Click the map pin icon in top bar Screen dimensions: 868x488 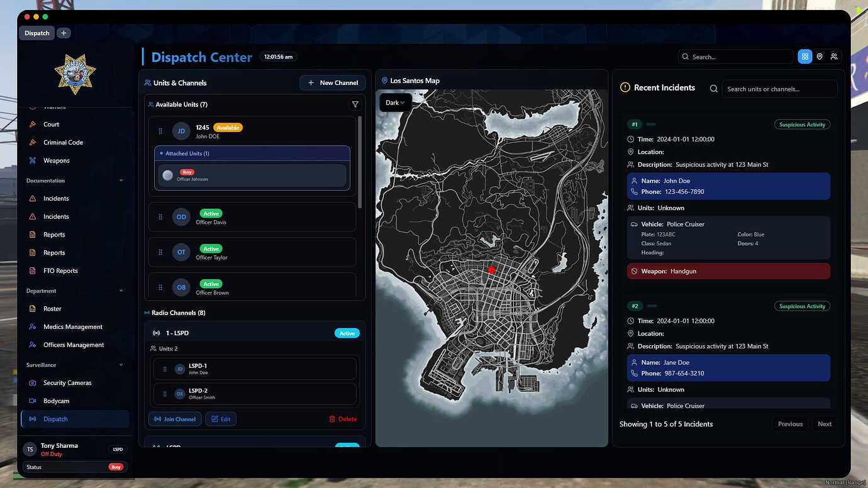click(820, 56)
